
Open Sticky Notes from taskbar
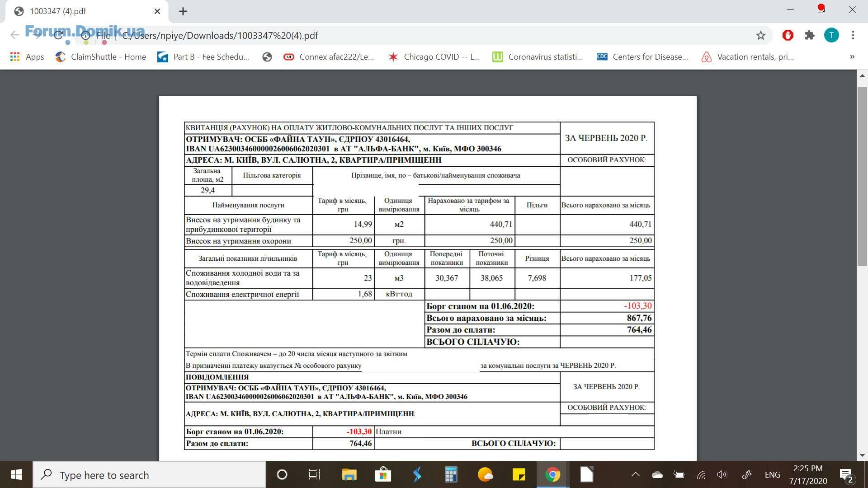click(x=519, y=474)
